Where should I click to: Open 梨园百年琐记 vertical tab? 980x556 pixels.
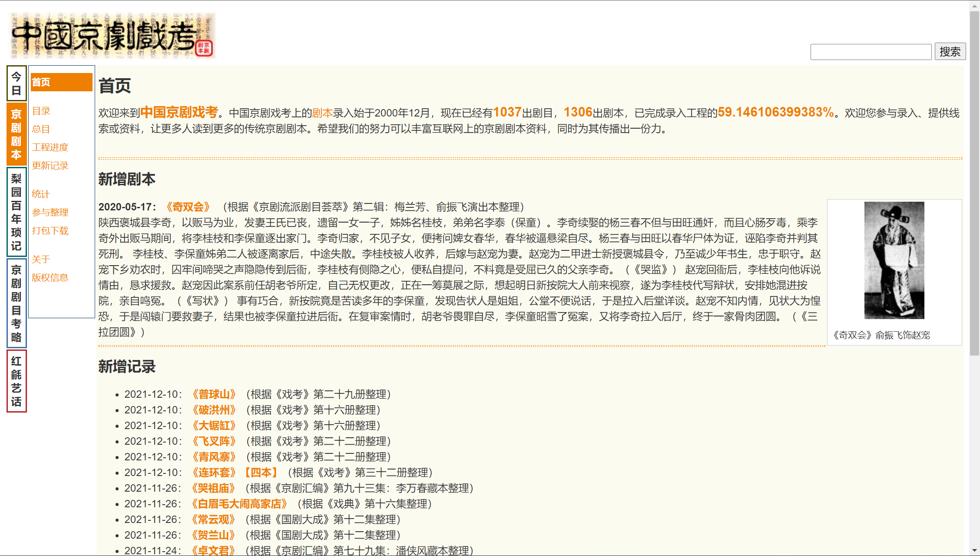17,212
